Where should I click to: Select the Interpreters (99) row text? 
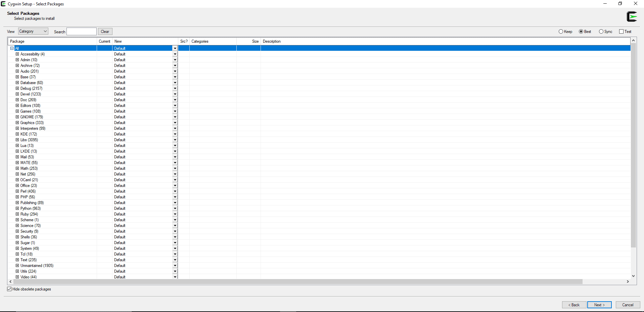[x=33, y=128]
